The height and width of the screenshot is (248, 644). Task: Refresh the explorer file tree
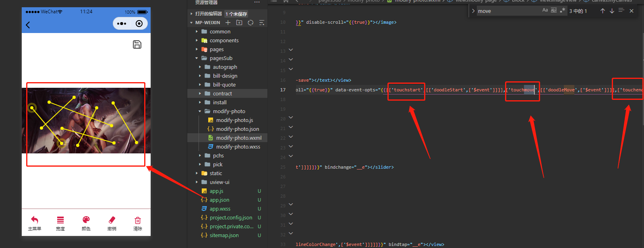click(x=251, y=23)
